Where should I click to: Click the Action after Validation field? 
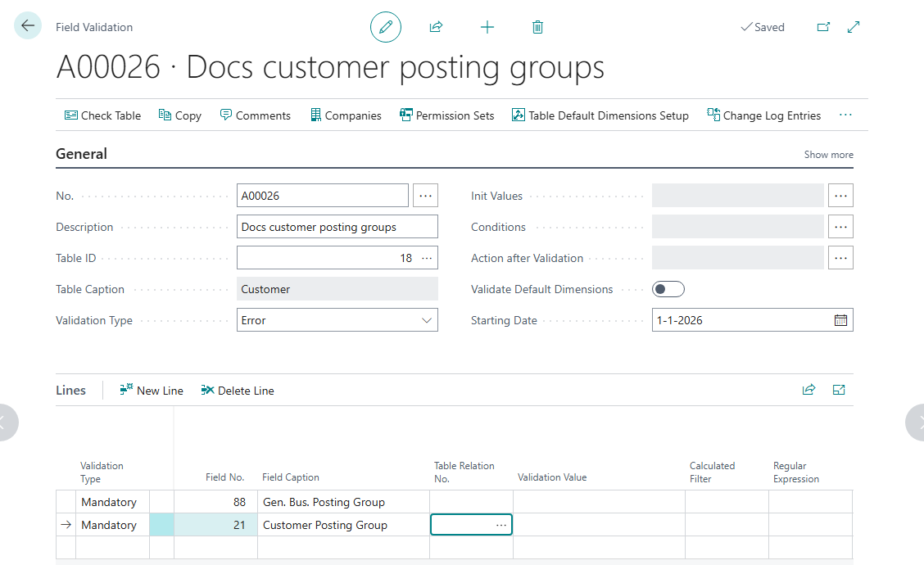pos(737,258)
